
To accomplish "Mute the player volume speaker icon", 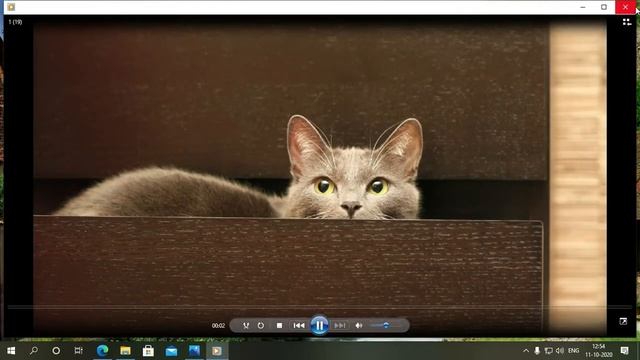I will coord(359,325).
